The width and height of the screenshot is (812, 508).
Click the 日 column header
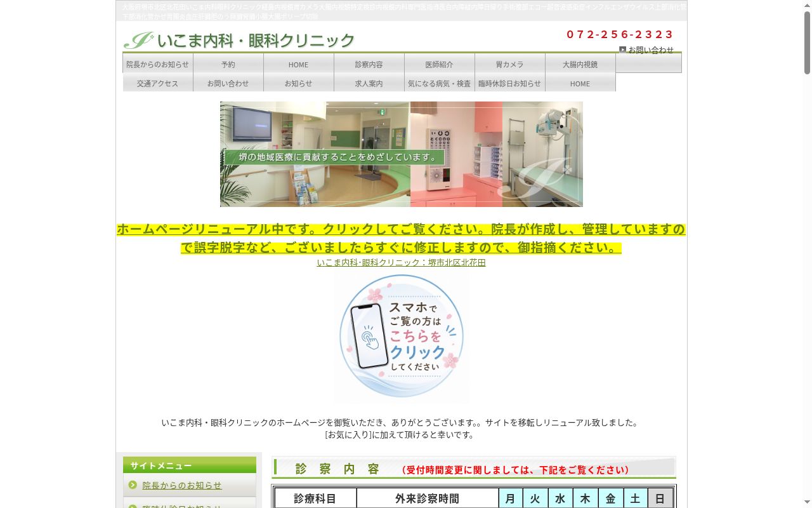[660, 498]
